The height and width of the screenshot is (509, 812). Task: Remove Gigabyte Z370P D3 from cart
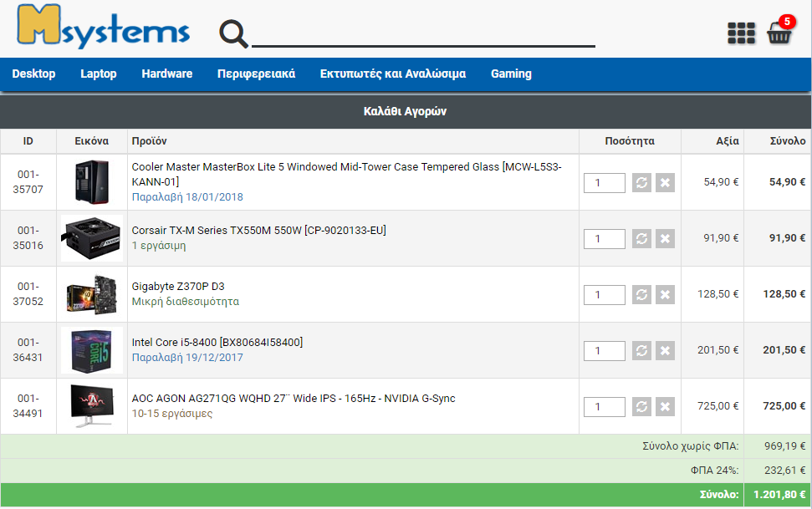(x=665, y=295)
